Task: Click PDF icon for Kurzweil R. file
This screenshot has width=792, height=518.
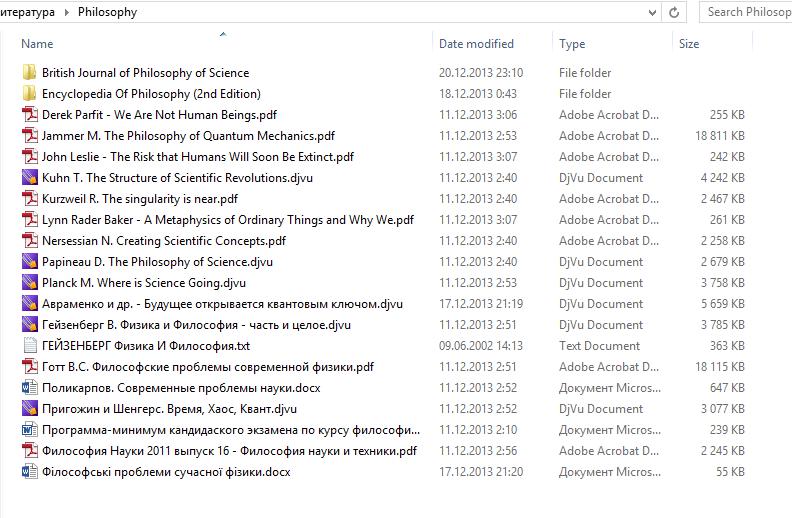Action: point(30,199)
